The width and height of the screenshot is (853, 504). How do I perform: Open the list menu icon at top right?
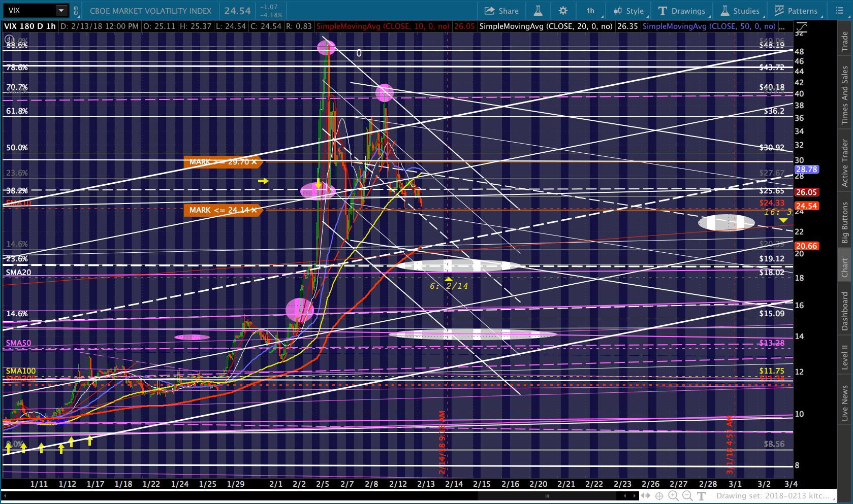click(839, 11)
